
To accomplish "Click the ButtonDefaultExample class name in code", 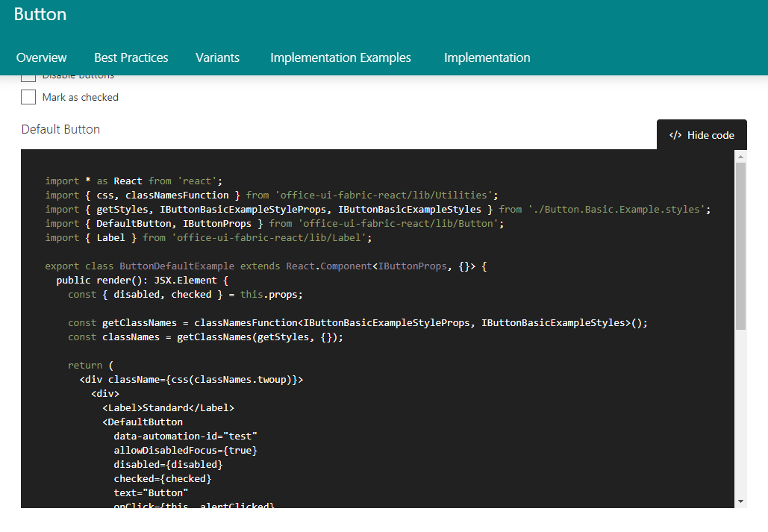I will (174, 266).
